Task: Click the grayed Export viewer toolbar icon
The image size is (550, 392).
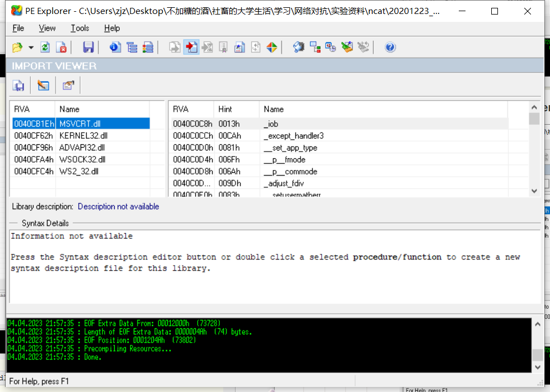Action: tap(175, 47)
